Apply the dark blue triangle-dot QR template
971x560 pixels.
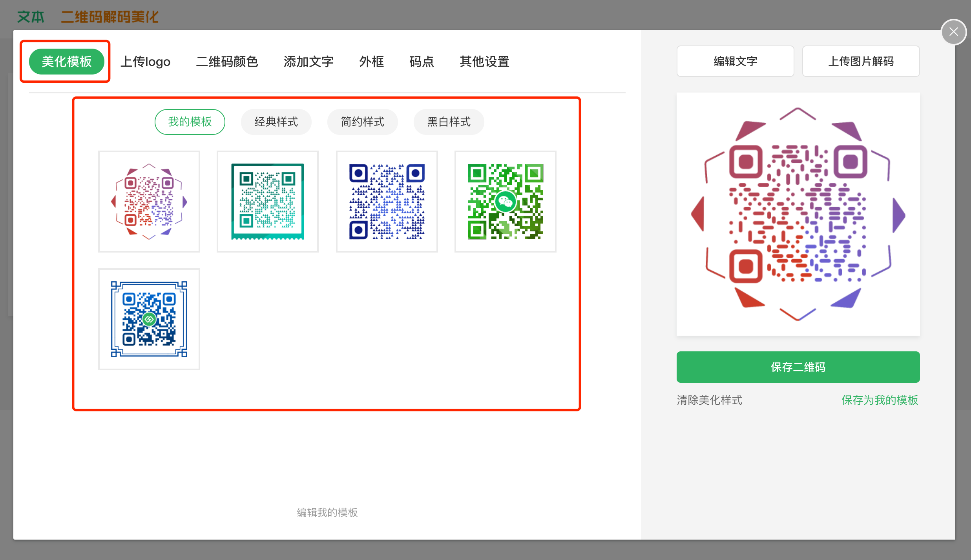(x=387, y=202)
